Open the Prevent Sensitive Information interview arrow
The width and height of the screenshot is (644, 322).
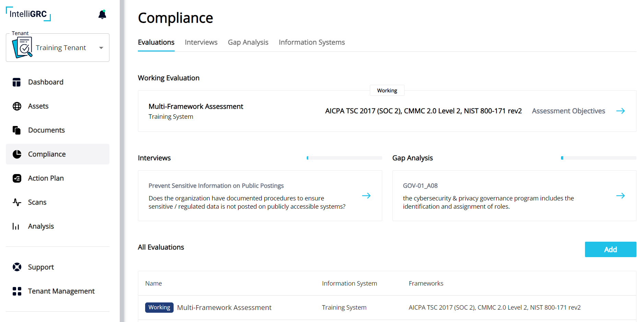366,196
